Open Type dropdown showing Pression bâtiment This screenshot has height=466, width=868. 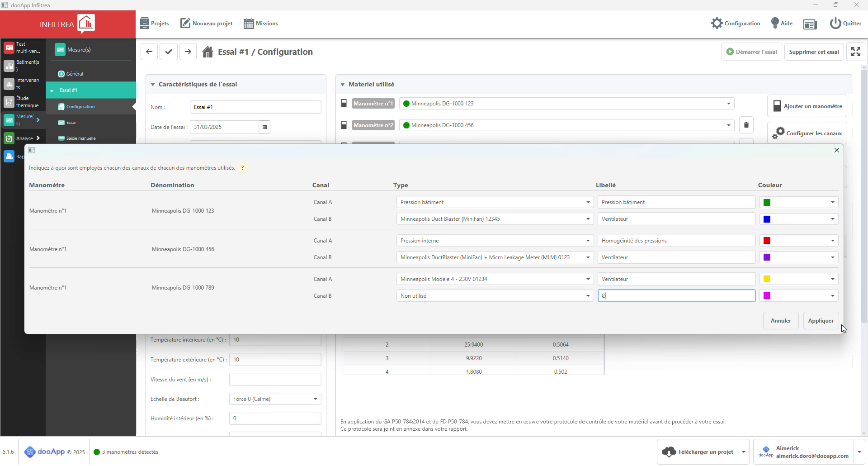click(495, 203)
